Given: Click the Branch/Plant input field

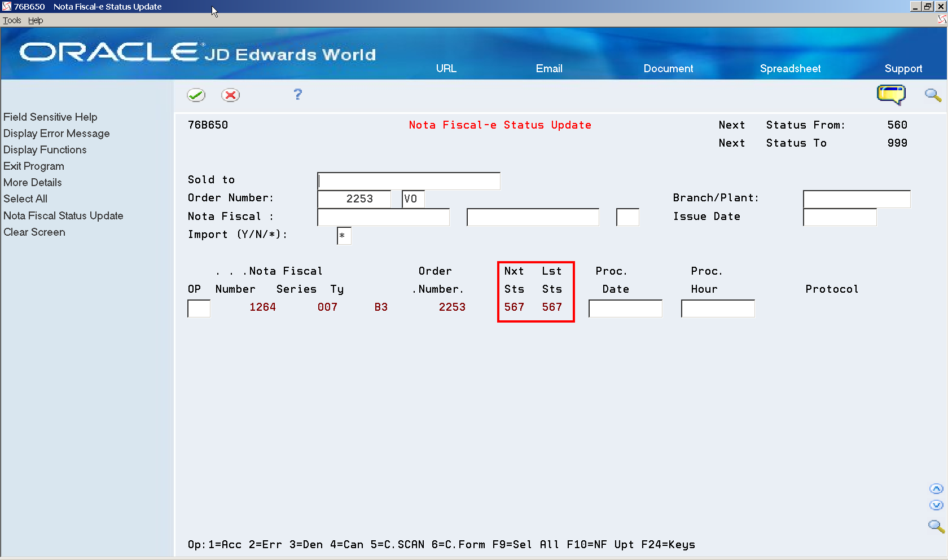Looking at the screenshot, I should (857, 199).
